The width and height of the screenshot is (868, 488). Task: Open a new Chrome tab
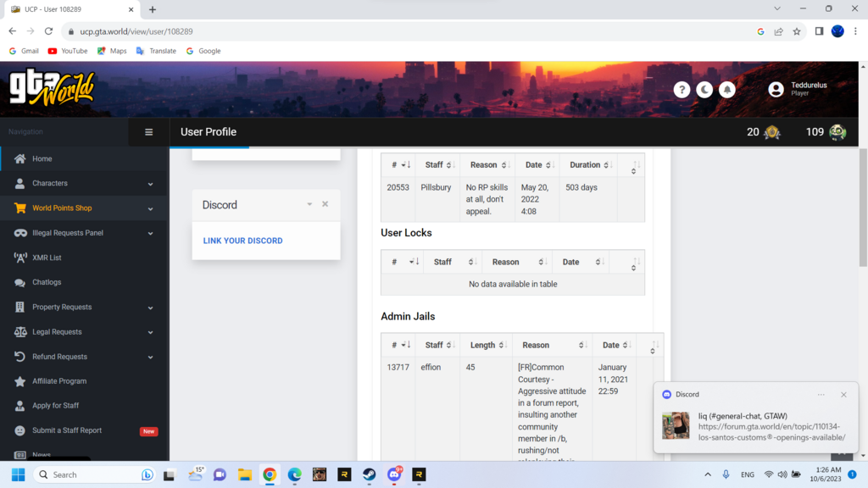[x=153, y=9]
